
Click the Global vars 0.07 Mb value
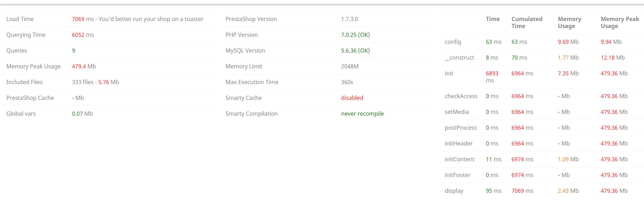tap(83, 114)
